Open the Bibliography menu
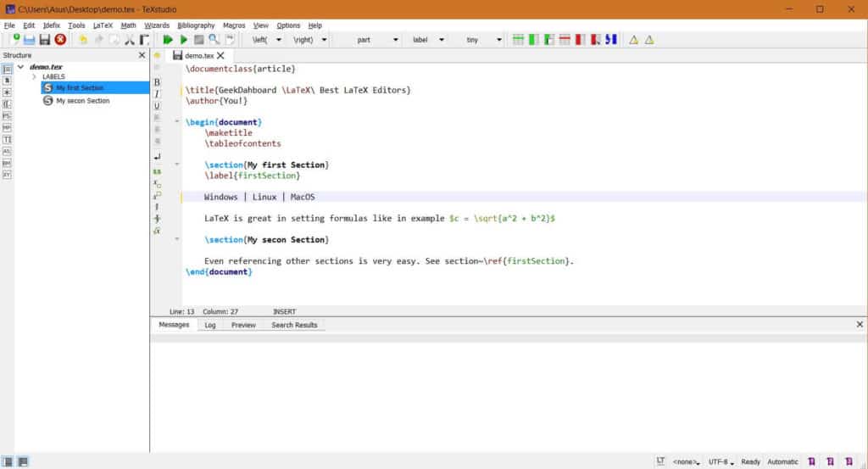This screenshot has height=469, width=868. 196,25
